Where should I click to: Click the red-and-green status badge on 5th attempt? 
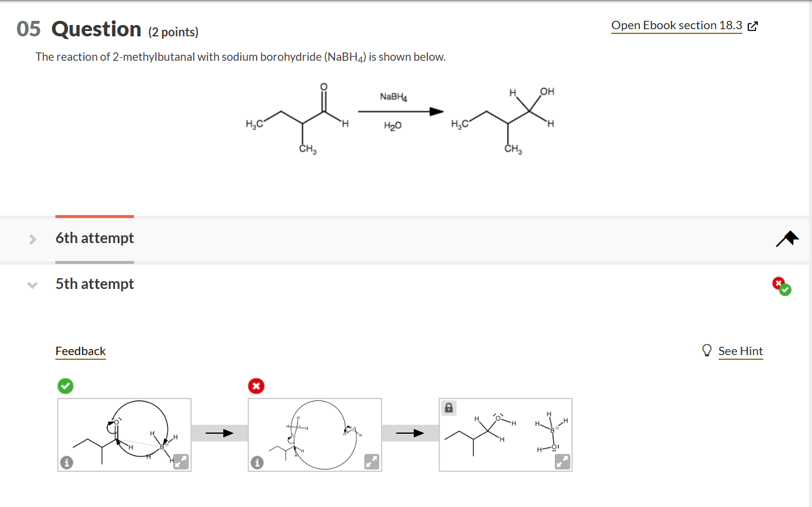click(781, 286)
